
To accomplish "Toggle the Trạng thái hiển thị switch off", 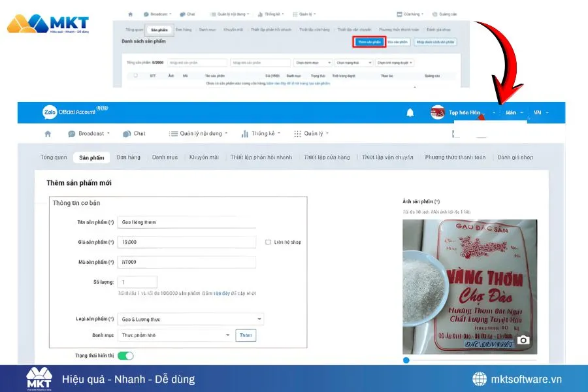I will point(127,357).
